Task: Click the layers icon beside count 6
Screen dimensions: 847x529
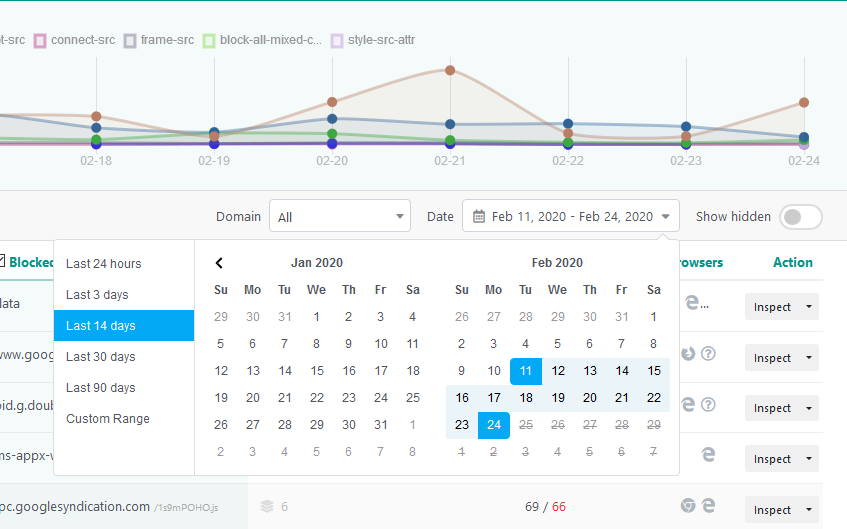Action: [x=266, y=507]
